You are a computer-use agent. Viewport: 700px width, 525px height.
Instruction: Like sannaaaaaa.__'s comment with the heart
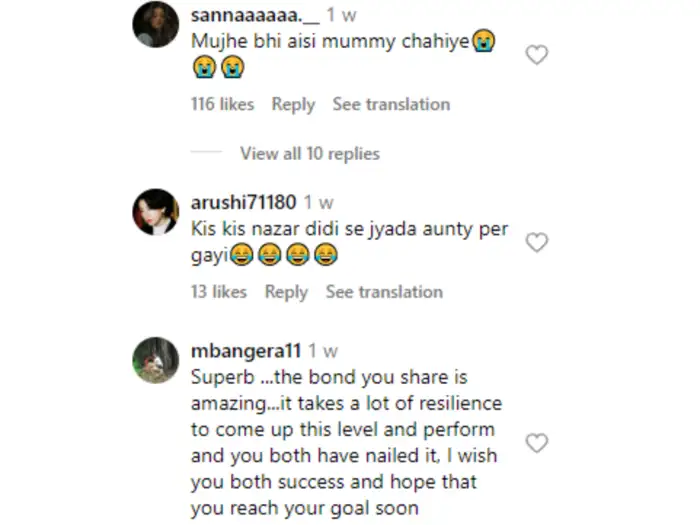click(x=537, y=55)
